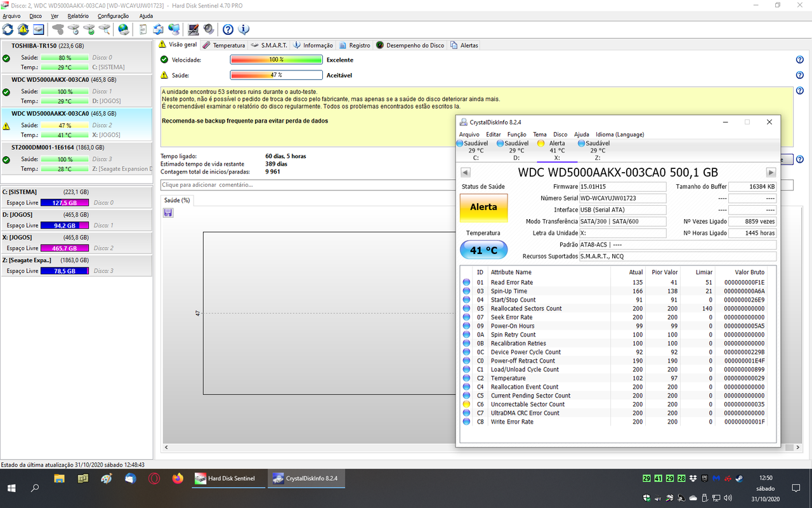Screen dimensions: 812x508
Task: Click the Reallocated Sectors Count row
Action: (614, 309)
